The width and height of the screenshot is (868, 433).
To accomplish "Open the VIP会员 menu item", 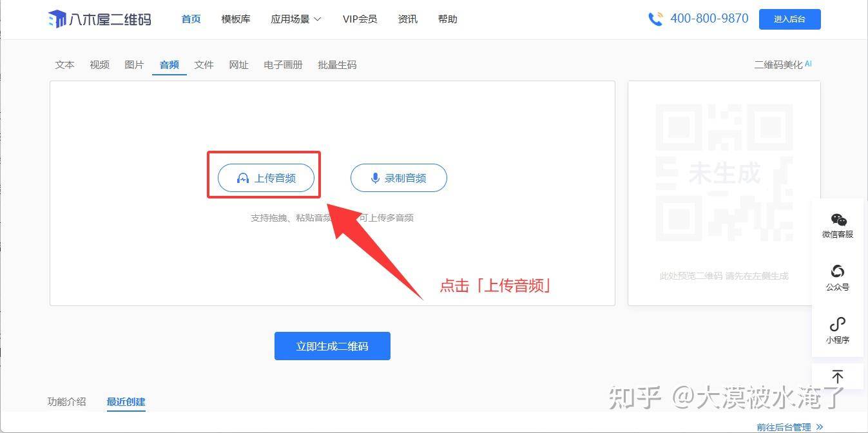I will tap(360, 19).
